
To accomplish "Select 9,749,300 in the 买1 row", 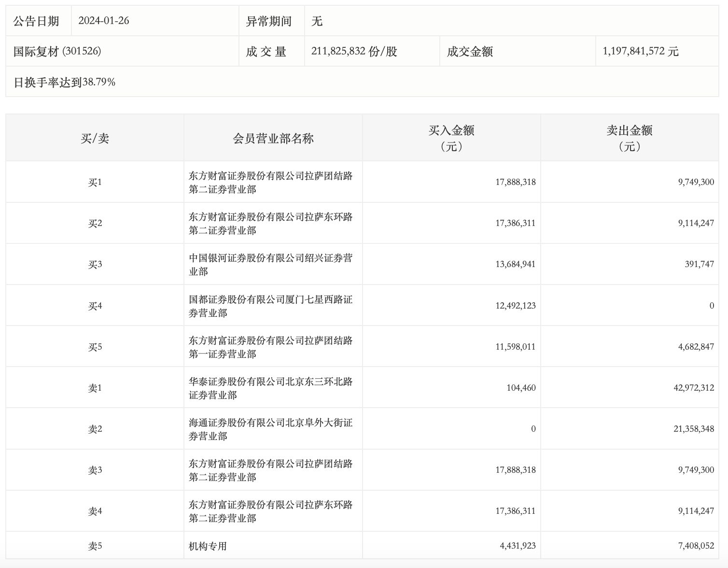I will 696,182.
